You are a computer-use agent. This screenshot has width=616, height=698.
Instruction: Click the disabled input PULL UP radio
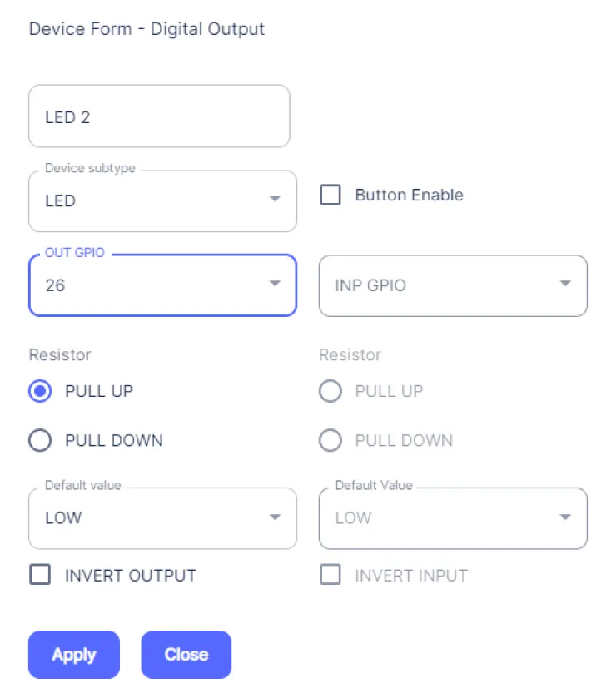tap(330, 391)
